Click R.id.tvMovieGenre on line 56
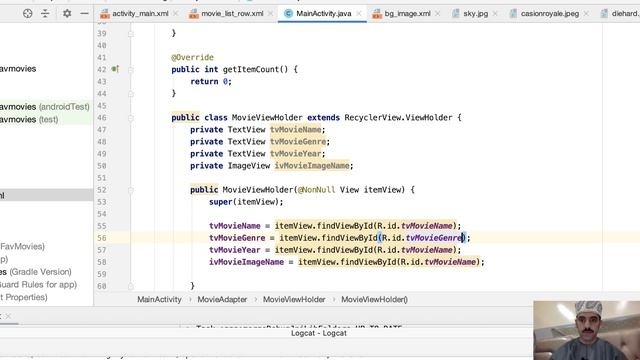Viewport: 640px width, 360px height. (x=423, y=238)
